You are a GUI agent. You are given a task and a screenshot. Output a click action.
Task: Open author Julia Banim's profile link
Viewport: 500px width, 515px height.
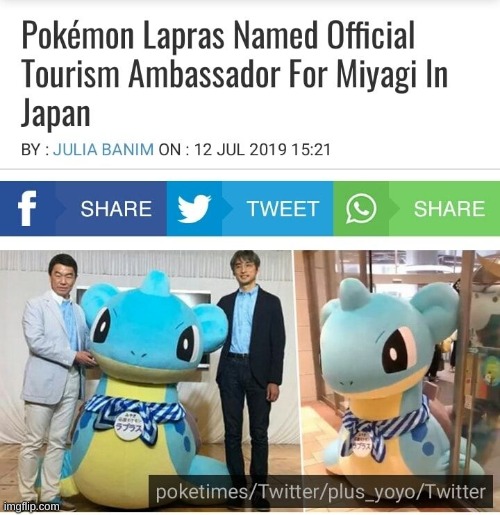point(103,149)
